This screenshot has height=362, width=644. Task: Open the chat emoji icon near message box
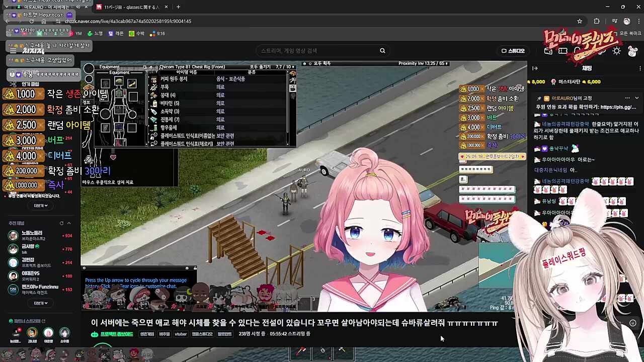633,323
